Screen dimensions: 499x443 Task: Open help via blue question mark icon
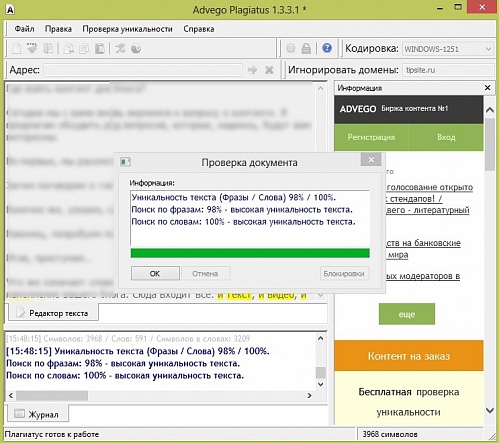pyautogui.click(x=327, y=48)
